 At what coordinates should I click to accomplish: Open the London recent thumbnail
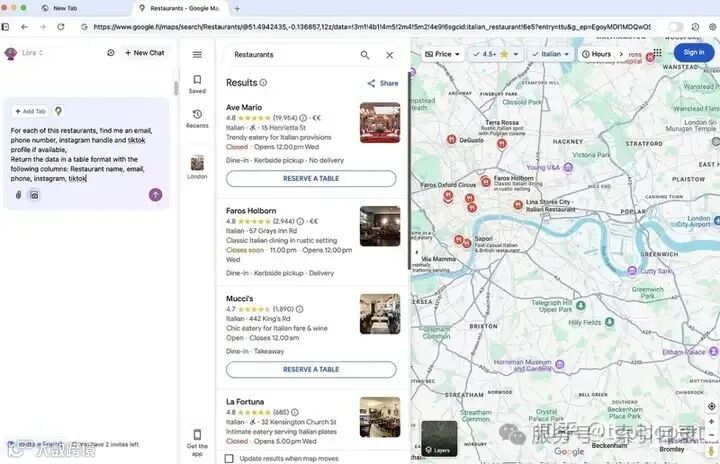(x=197, y=163)
